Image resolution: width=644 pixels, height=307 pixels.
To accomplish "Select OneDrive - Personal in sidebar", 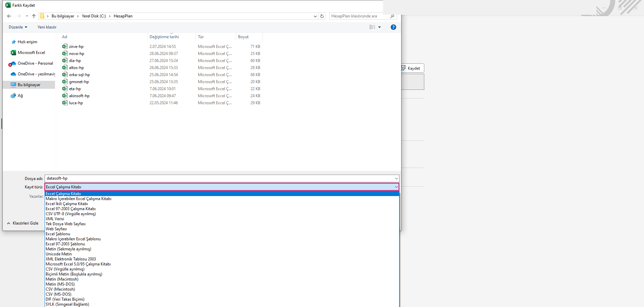I will pyautogui.click(x=35, y=63).
